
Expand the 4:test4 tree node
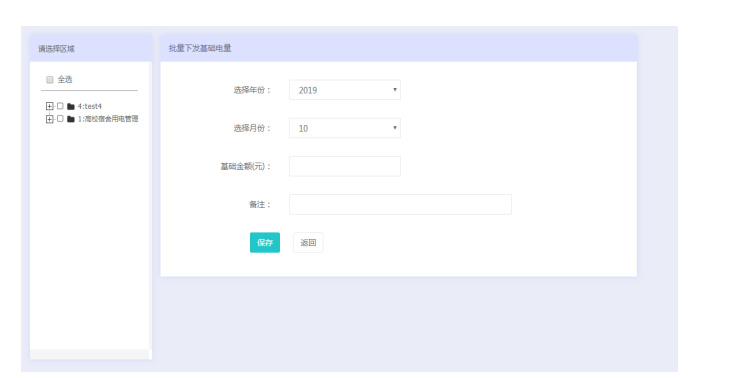point(49,106)
